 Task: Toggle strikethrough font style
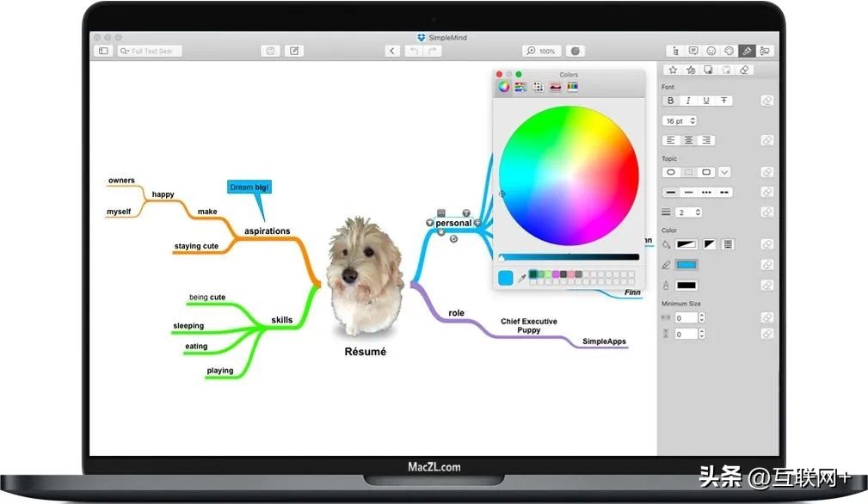click(x=723, y=101)
